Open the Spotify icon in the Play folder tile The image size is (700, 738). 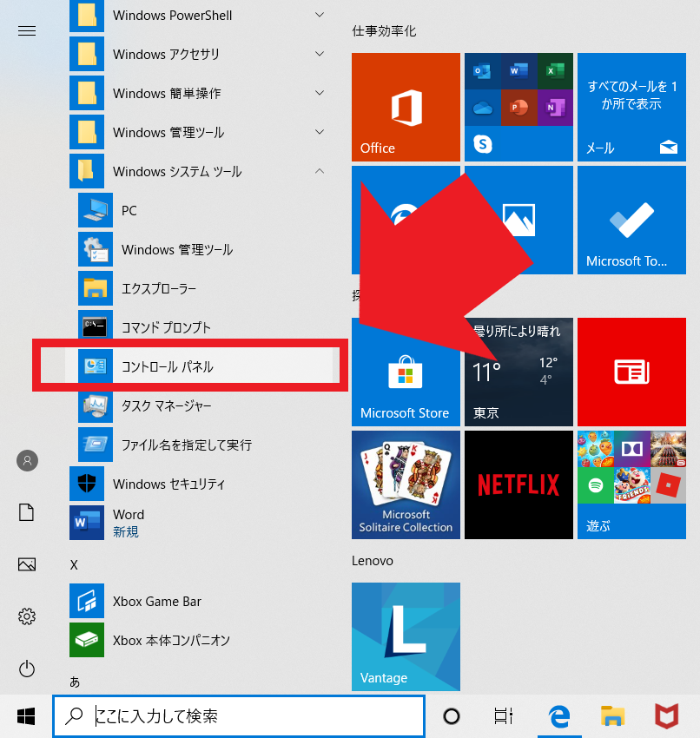[596, 485]
